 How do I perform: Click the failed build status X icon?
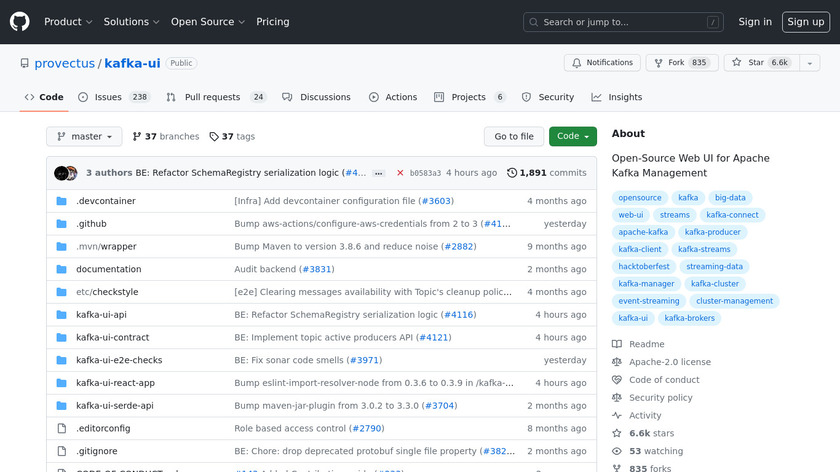tap(400, 173)
